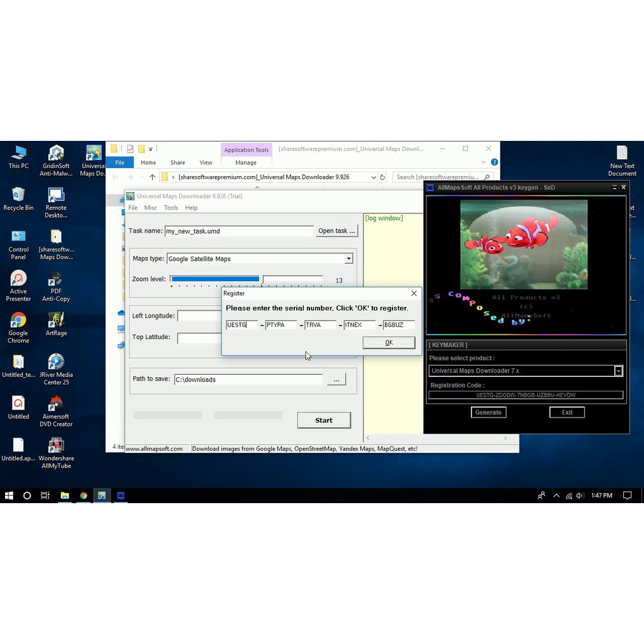Image resolution: width=644 pixels, height=644 pixels.
Task: Open the notification center icon
Action: tap(627, 496)
